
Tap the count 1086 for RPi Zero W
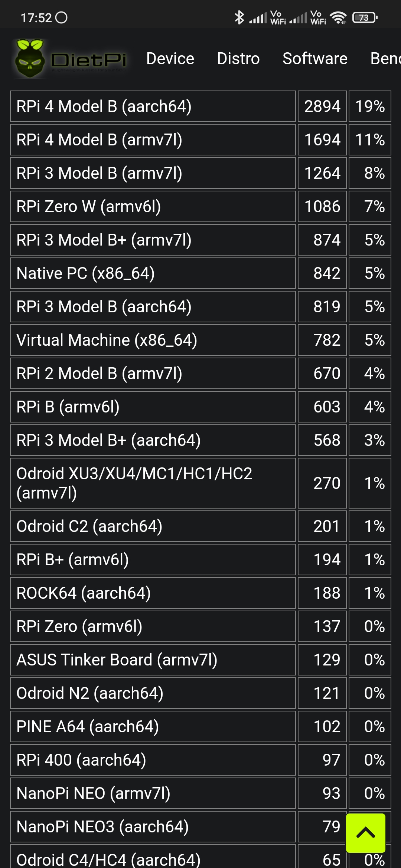322,207
